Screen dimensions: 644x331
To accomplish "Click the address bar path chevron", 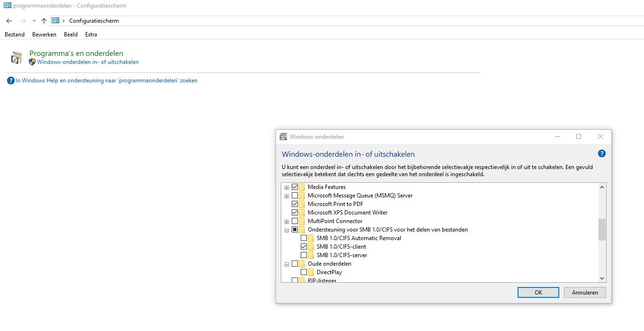I will [x=64, y=21].
